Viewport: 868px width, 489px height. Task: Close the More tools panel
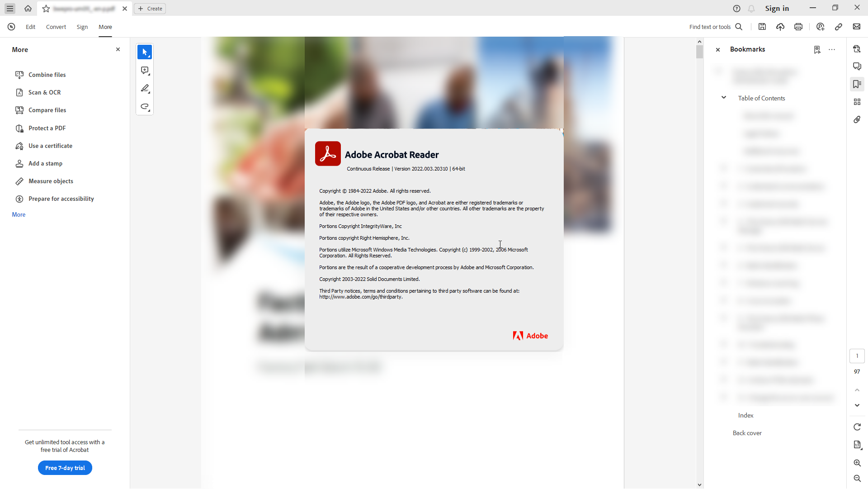118,49
